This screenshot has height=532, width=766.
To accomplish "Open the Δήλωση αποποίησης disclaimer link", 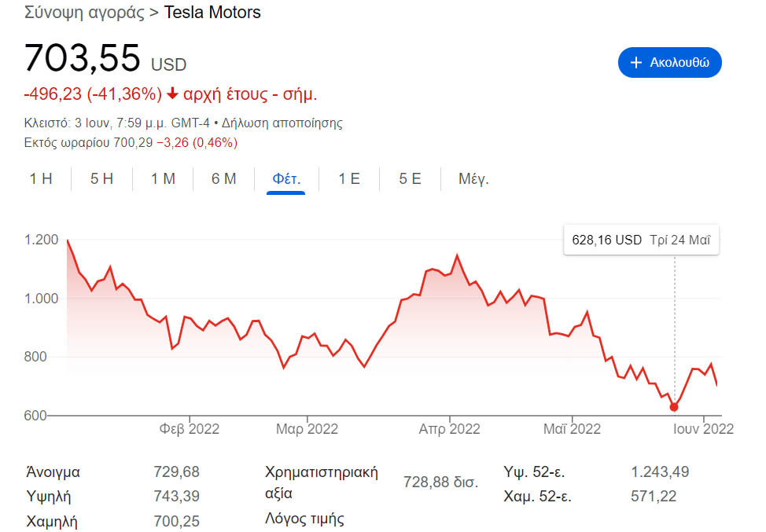I will (x=282, y=123).
